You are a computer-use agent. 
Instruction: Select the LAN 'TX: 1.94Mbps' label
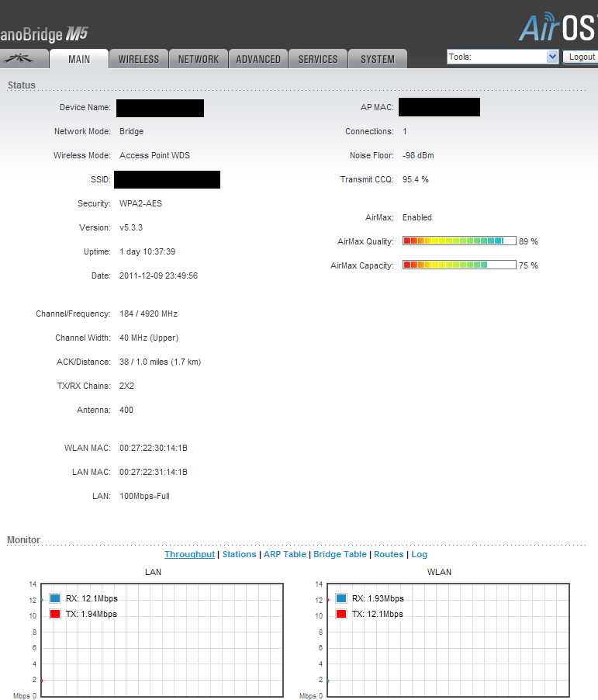click(92, 615)
